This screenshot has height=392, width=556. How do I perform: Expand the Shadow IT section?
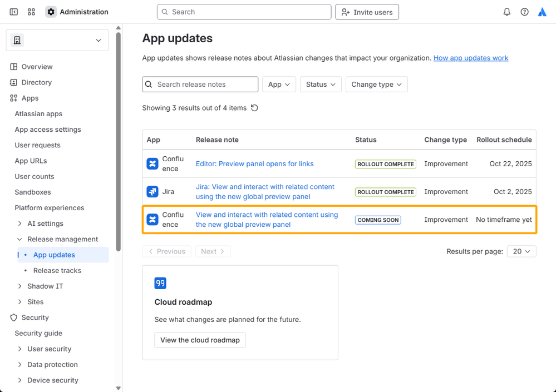[x=21, y=286]
